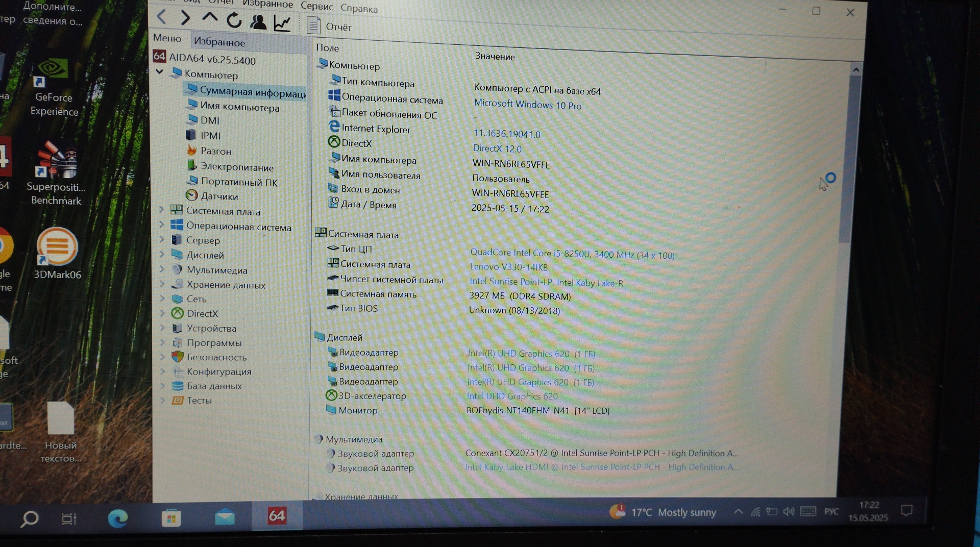Open Microsoft Edge from the taskbar

point(118,519)
